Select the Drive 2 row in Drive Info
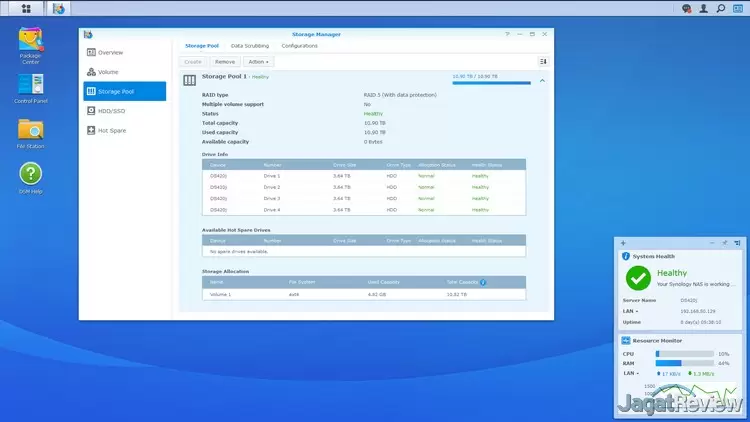 click(x=364, y=187)
